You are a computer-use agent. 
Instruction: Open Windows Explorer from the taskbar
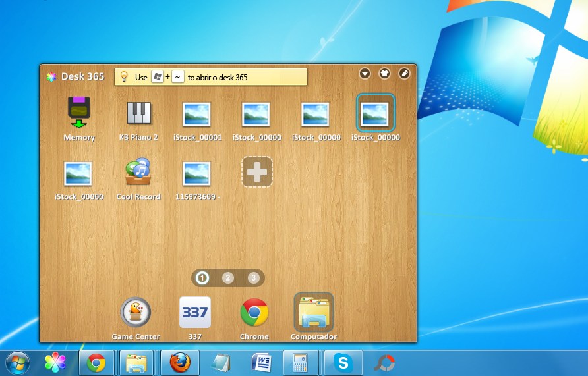pos(136,363)
